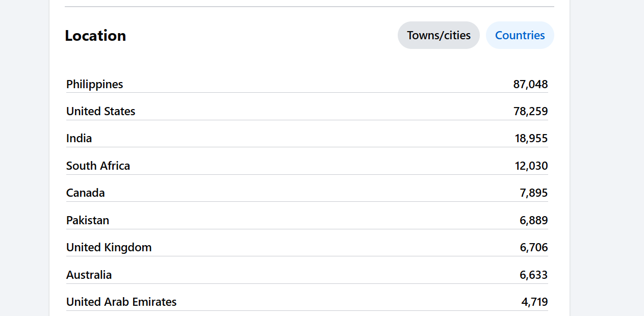Click the 6,889 Pakistan count
This screenshot has height=316, width=644.
[x=534, y=220]
